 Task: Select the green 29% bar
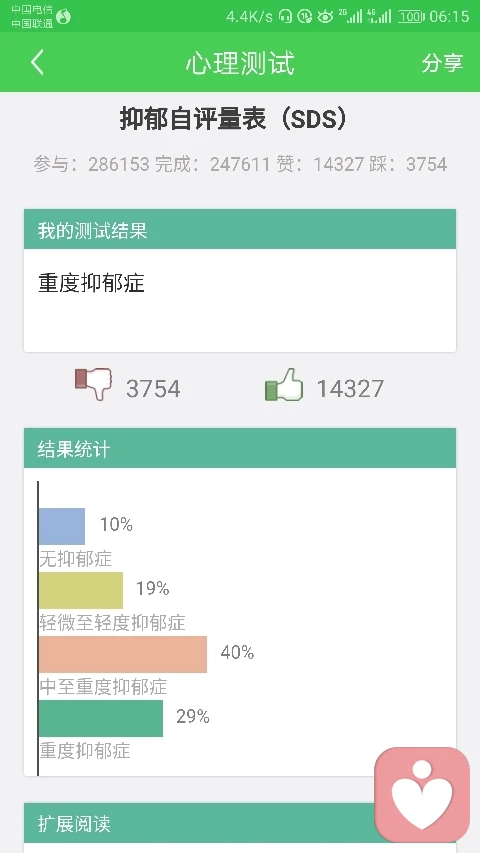[x=101, y=718]
